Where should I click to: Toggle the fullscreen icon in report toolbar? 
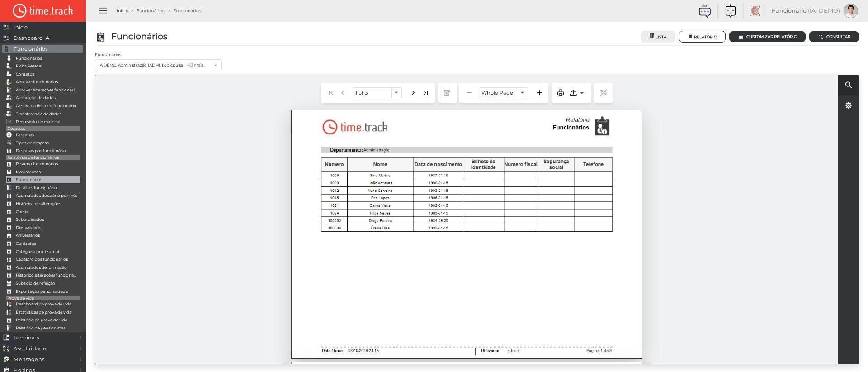click(603, 93)
